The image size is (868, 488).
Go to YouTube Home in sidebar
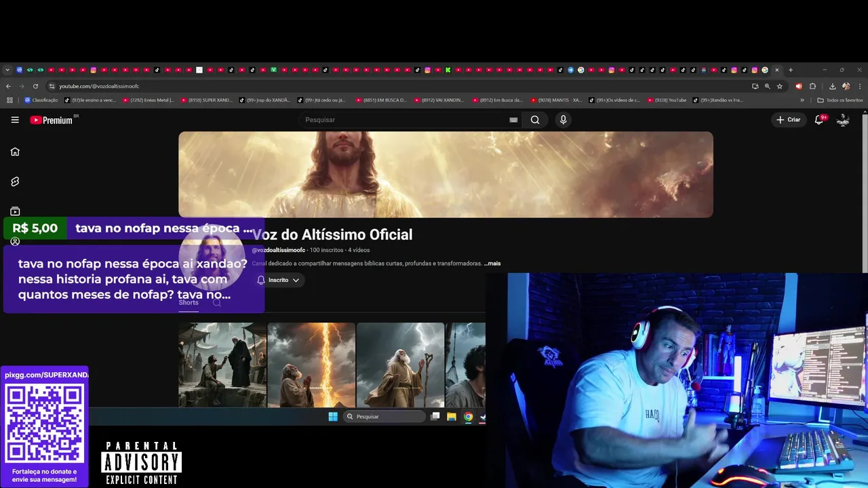tap(15, 152)
